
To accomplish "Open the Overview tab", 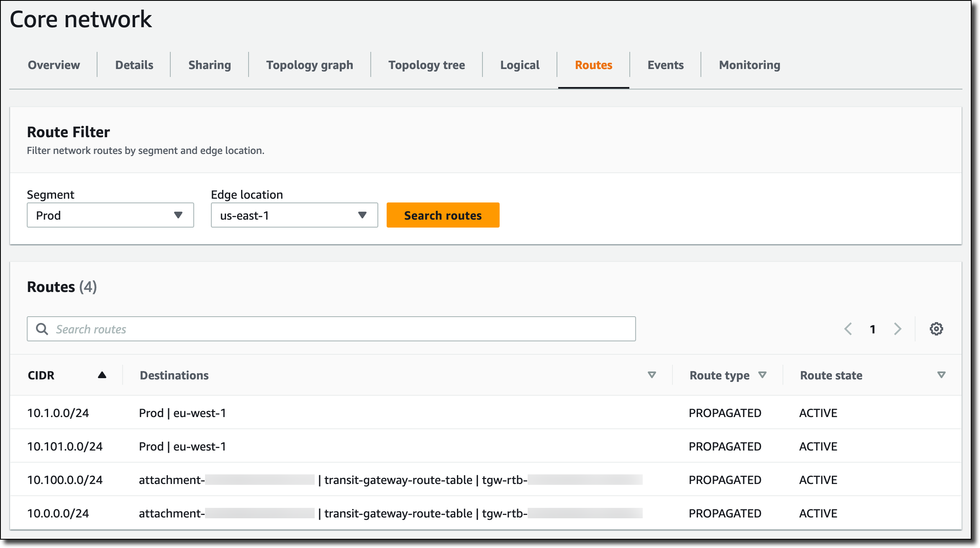I will [x=54, y=65].
